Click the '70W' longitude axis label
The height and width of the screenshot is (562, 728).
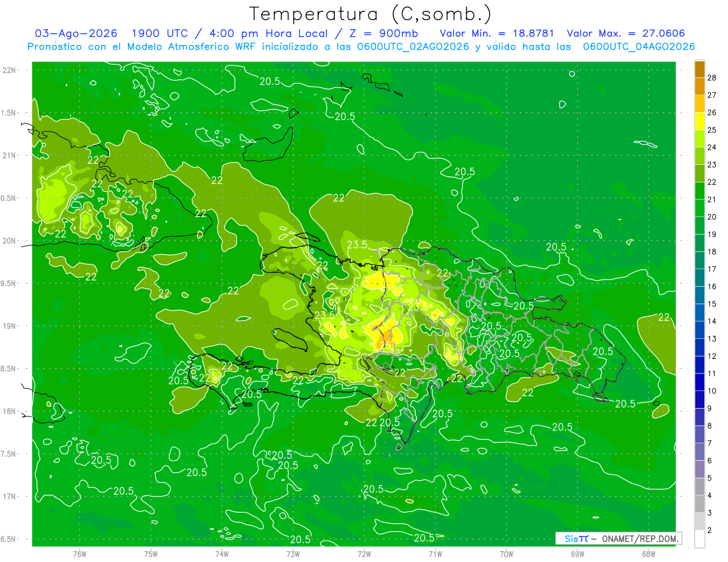(507, 554)
